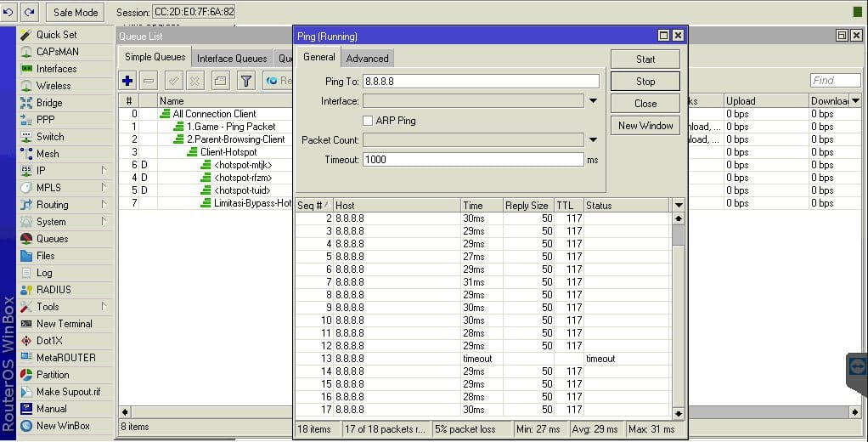
Task: Click the Timeout input field
Action: (x=473, y=160)
